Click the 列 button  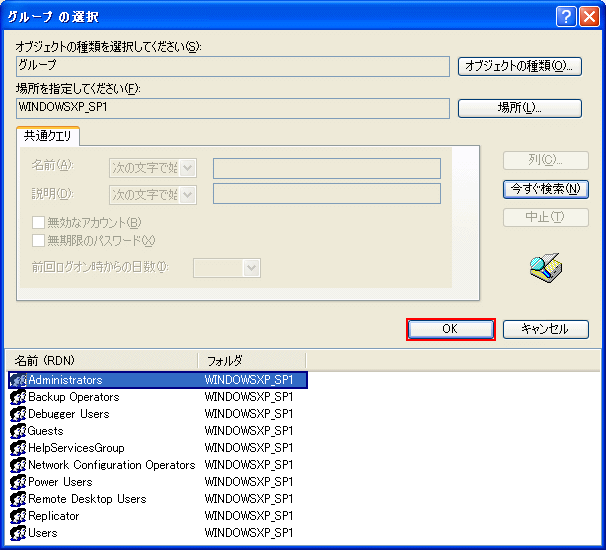click(x=546, y=160)
